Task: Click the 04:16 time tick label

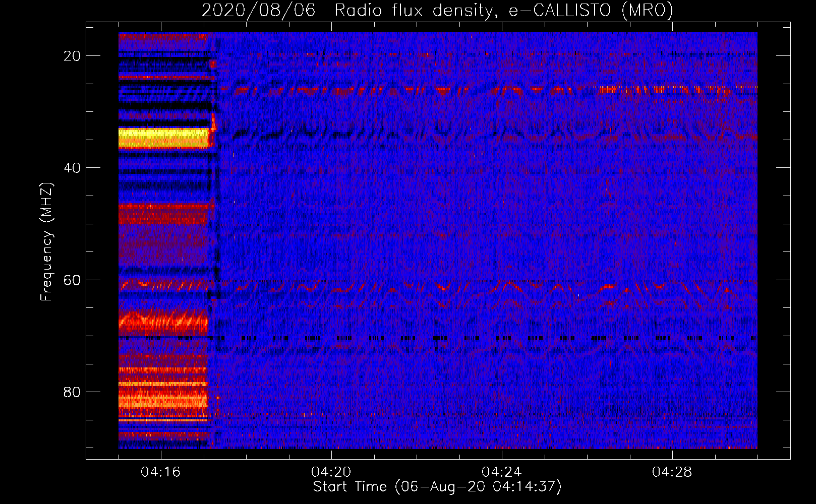Action: point(161,472)
